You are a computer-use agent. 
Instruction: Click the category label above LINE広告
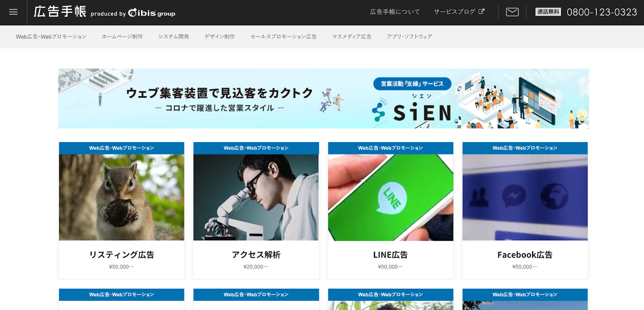390,148
